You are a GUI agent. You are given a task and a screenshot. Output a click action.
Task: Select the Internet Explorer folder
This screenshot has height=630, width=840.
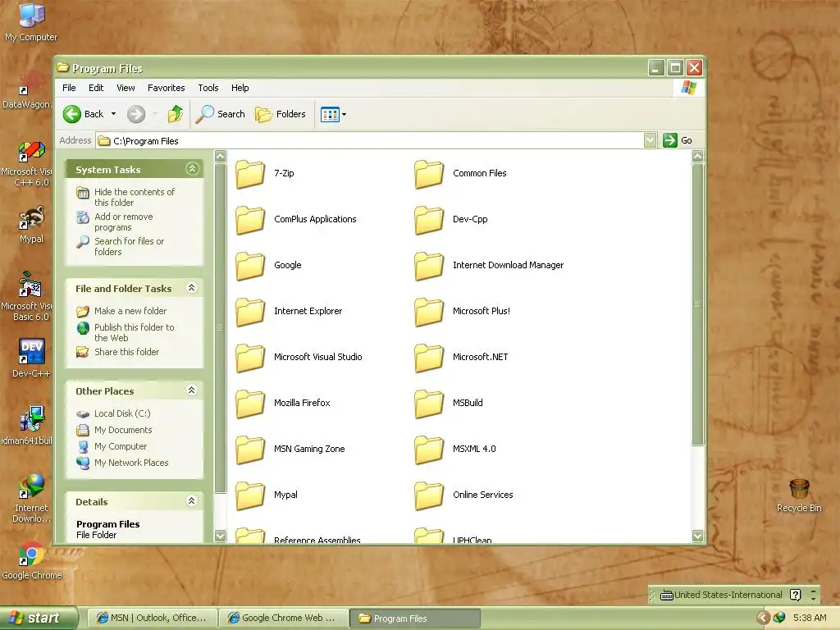click(x=289, y=312)
